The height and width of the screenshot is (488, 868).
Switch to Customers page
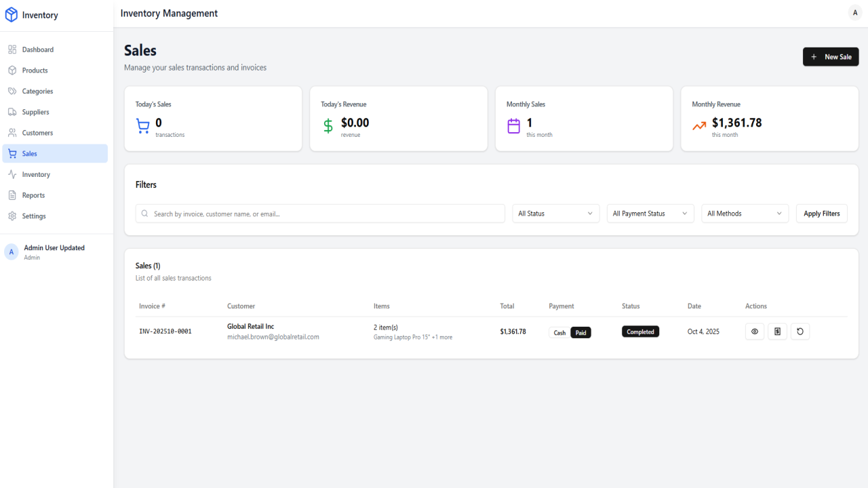(55, 133)
